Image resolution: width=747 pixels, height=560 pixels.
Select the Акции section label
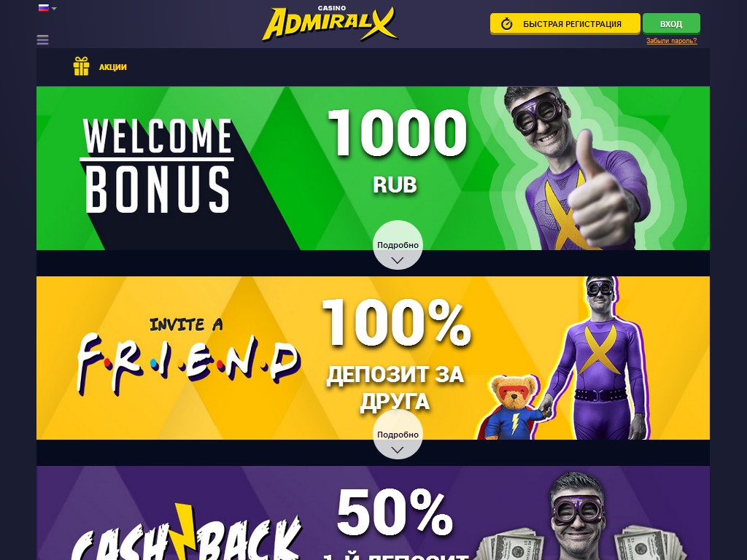[x=113, y=67]
